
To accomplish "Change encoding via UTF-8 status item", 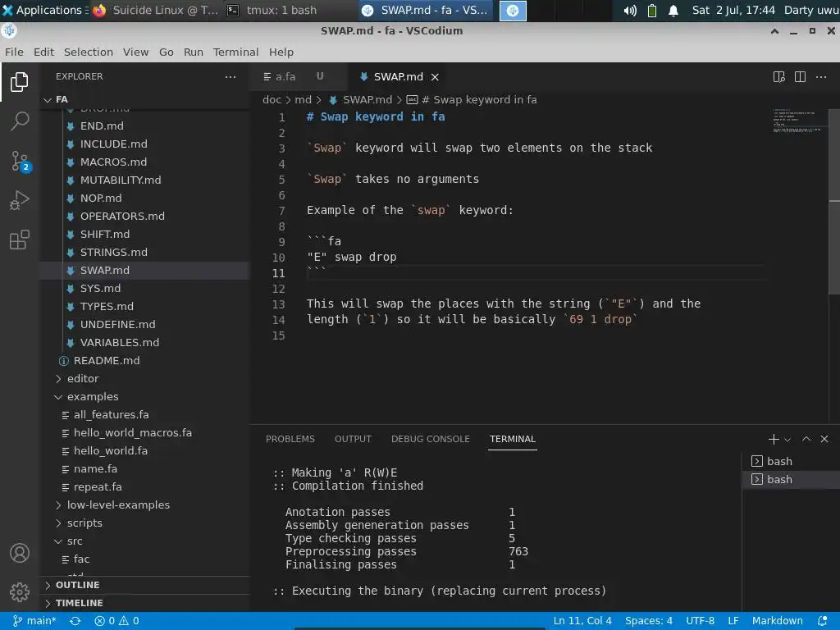I will (701, 621).
